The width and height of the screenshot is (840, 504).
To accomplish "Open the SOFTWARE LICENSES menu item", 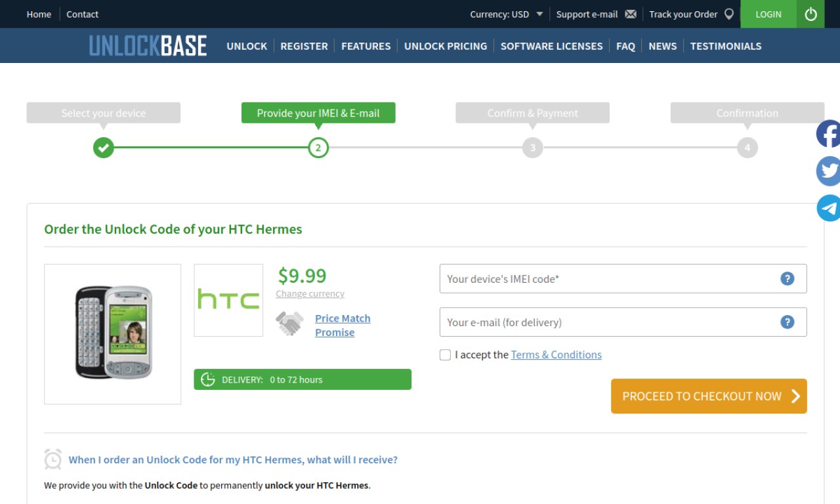I will (x=551, y=46).
